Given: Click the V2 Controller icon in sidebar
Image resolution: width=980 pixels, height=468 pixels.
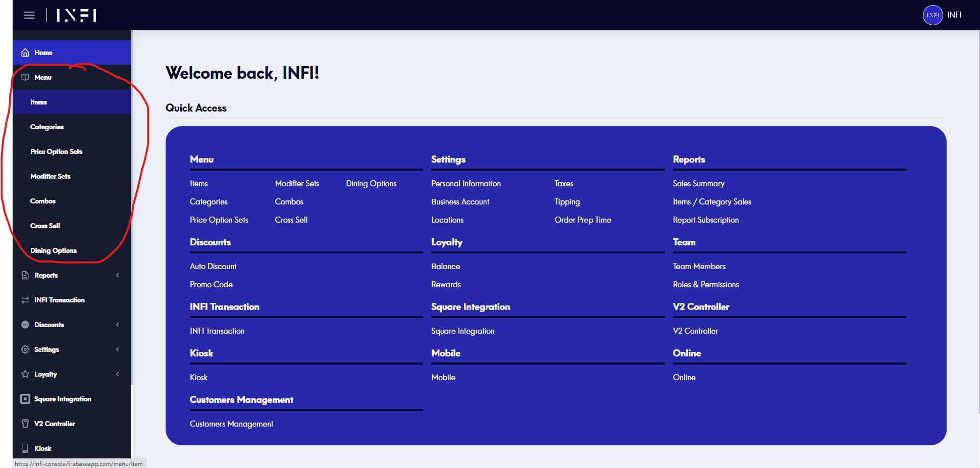Looking at the screenshot, I should tap(25, 424).
